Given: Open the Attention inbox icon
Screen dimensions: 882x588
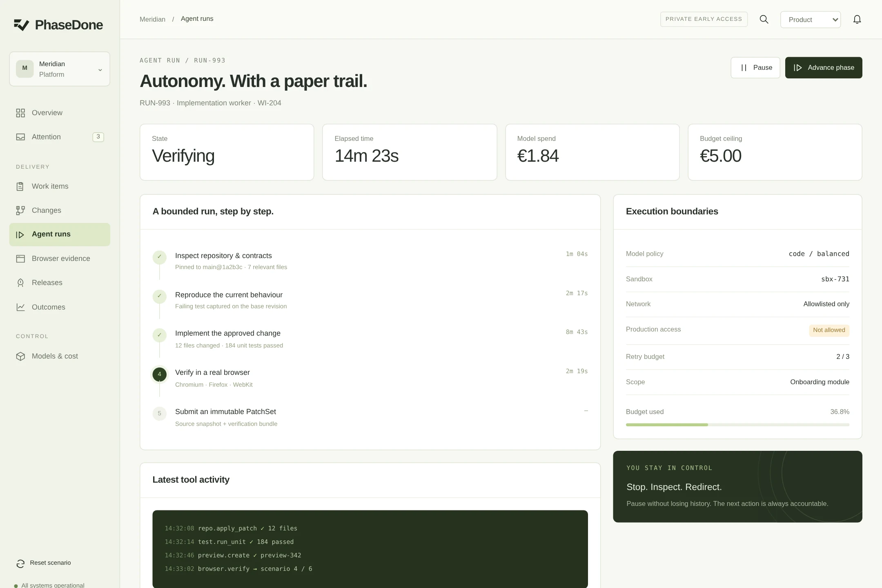Looking at the screenshot, I should [20, 137].
